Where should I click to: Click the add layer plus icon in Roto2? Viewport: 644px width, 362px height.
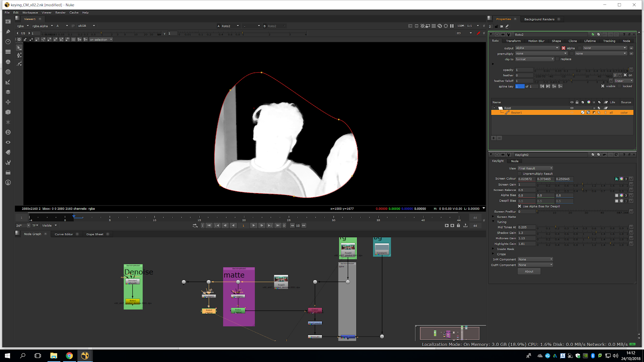(493, 138)
